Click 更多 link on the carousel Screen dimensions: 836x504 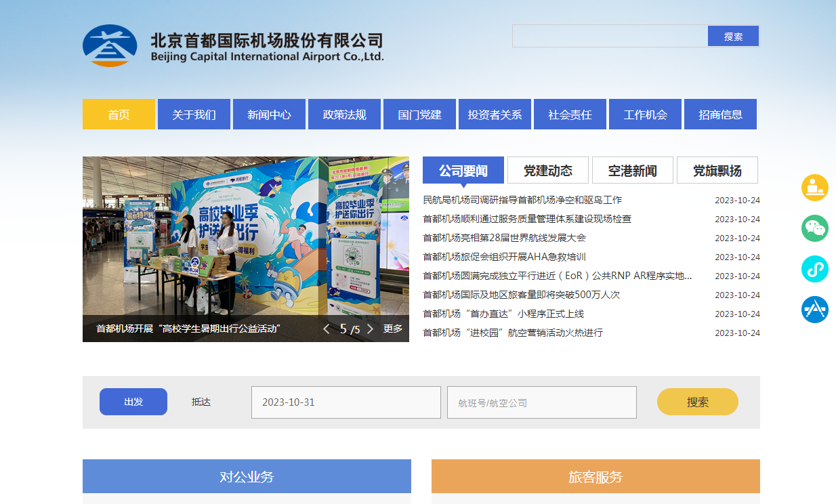point(393,329)
